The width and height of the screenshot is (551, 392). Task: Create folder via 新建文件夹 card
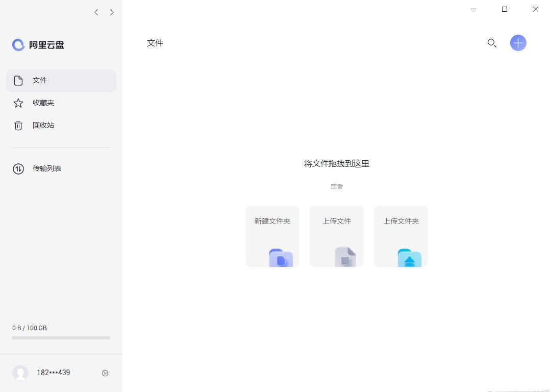click(272, 236)
